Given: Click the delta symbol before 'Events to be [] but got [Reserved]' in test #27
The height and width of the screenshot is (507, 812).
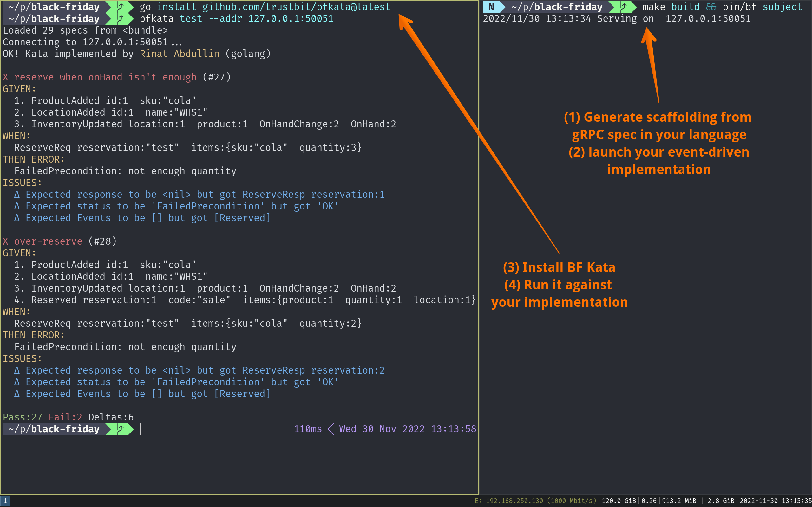Looking at the screenshot, I should pos(17,218).
